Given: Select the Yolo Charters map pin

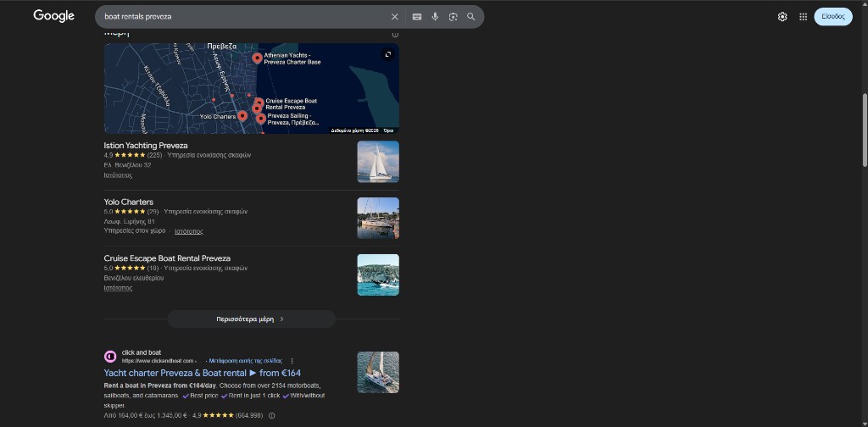Looking at the screenshot, I should tap(242, 115).
